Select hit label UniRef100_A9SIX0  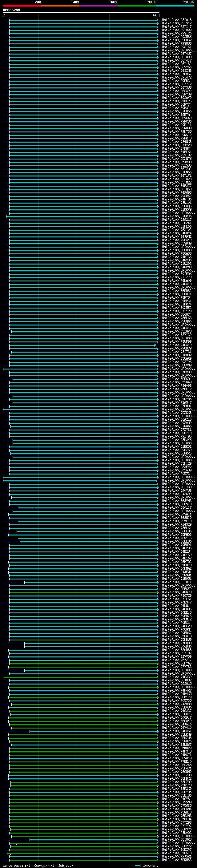click(176, 33)
